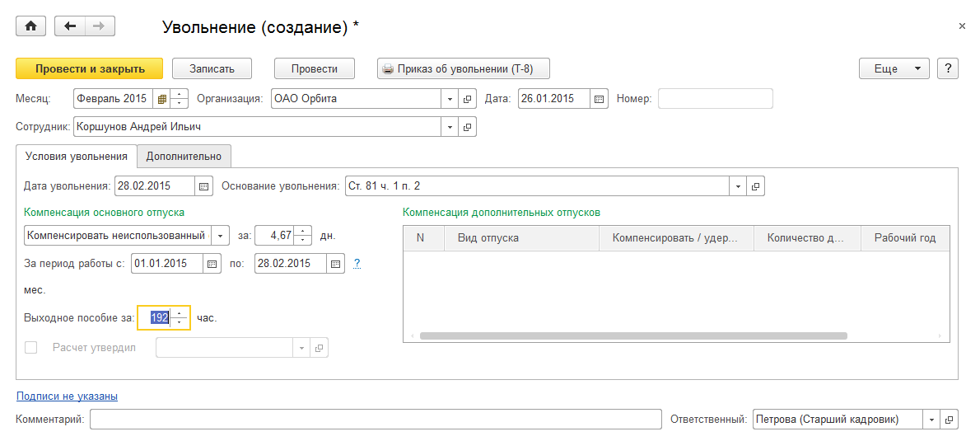Click the additional vacations table horizontal scrollbar

coord(632,336)
